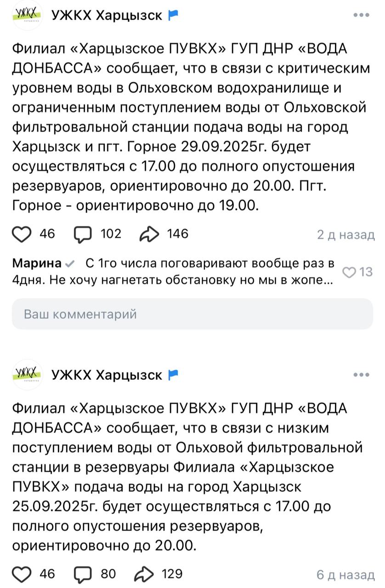Click blue flag badge on first post
The width and height of the screenshot is (385, 588).
pyautogui.click(x=173, y=16)
